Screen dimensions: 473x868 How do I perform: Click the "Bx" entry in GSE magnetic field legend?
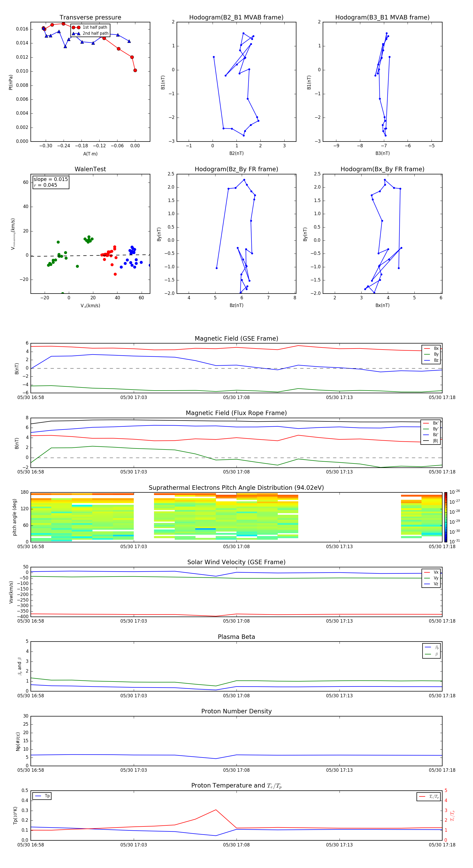pyautogui.click(x=431, y=349)
